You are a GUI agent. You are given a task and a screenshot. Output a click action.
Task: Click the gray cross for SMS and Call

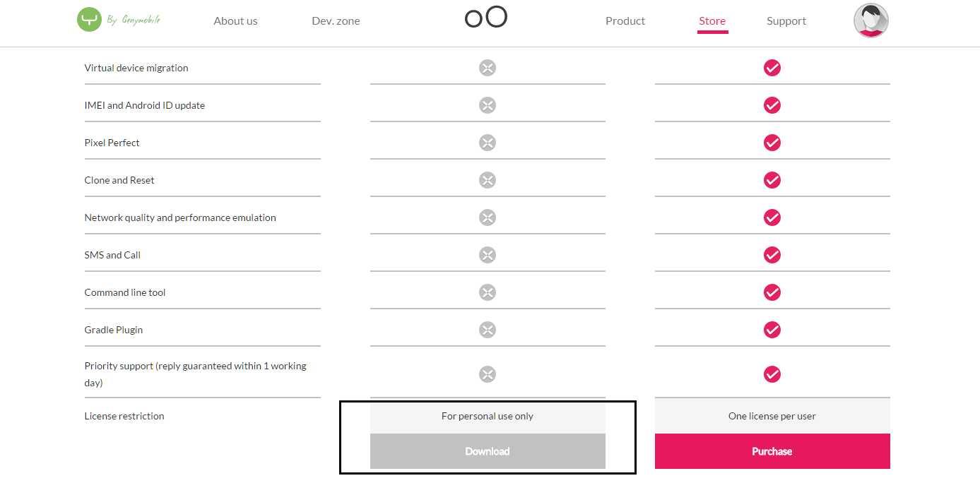tap(488, 255)
